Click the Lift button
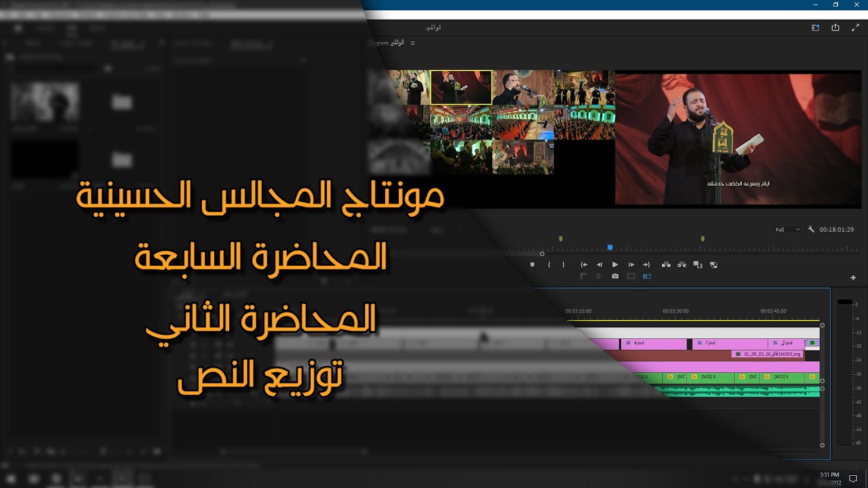Screen dimensions: 868x488 click(x=666, y=265)
